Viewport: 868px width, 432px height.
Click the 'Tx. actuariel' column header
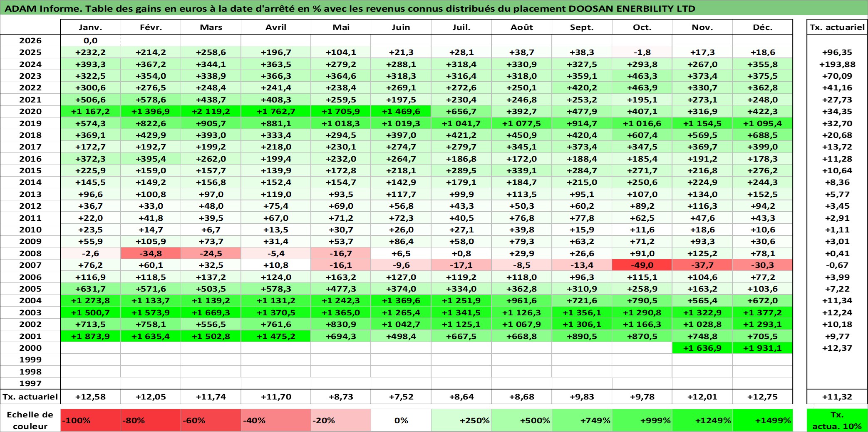[837, 27]
